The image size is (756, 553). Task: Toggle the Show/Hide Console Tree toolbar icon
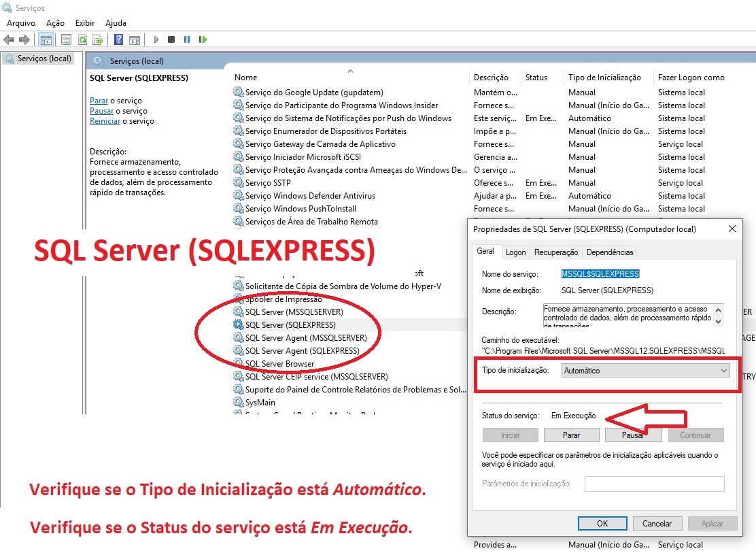(x=46, y=39)
